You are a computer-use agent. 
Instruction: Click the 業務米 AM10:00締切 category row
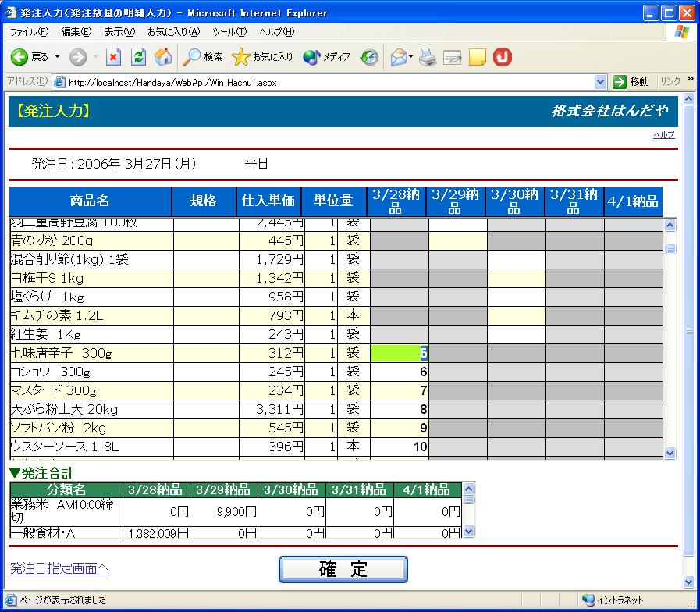coord(235,512)
